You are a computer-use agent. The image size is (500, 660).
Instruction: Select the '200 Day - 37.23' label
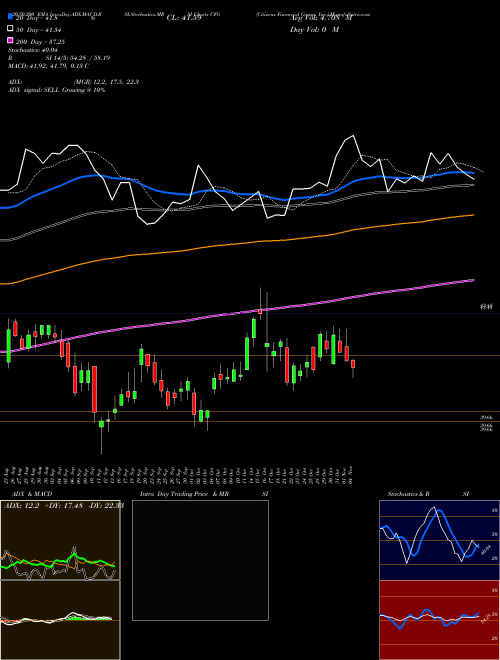click(40, 42)
